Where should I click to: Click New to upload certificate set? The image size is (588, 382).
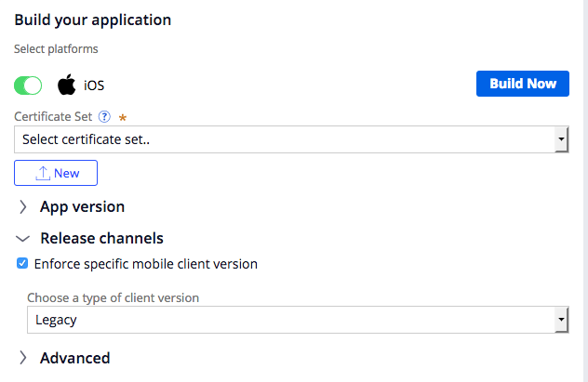(x=56, y=173)
